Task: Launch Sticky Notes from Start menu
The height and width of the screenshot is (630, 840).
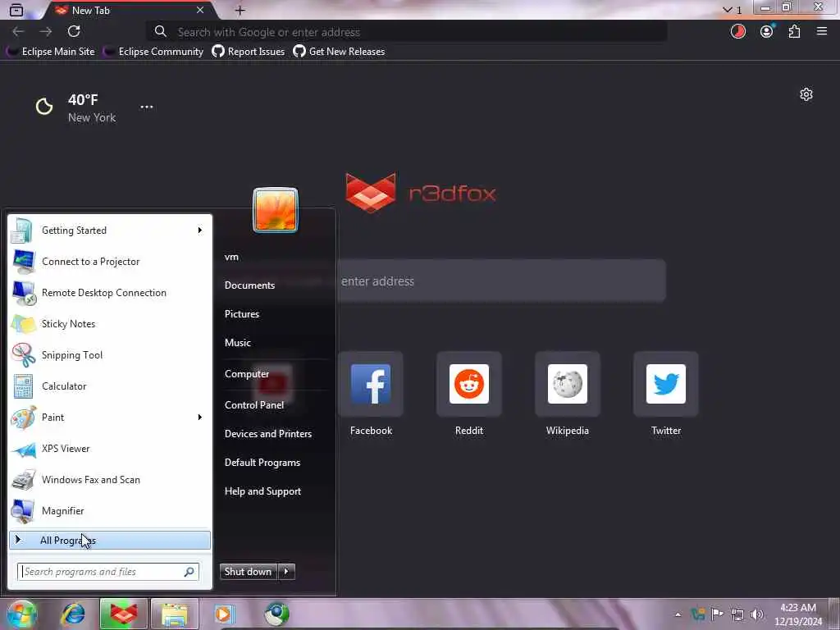Action: pyautogui.click(x=110, y=323)
